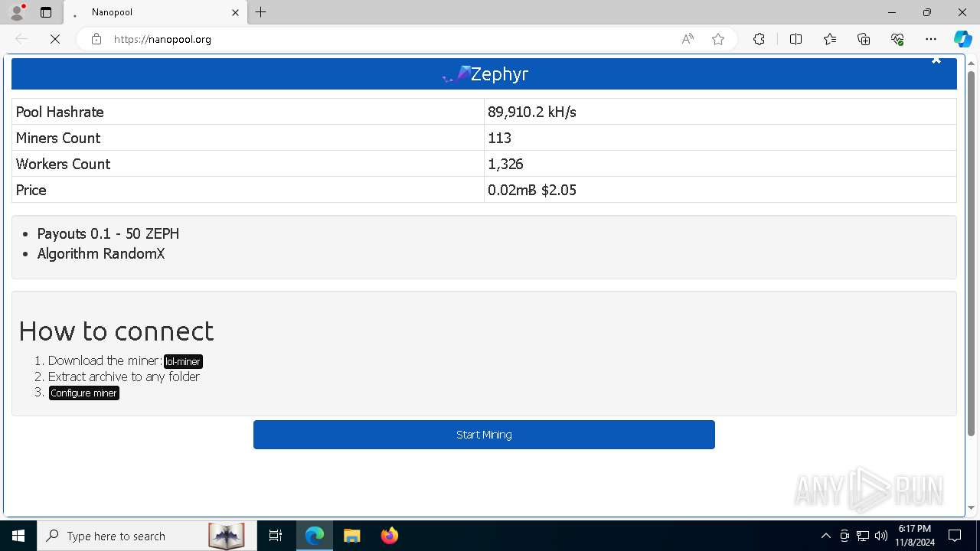Close the Nanopool browser tab
The height and width of the screenshot is (551, 980).
click(x=235, y=12)
